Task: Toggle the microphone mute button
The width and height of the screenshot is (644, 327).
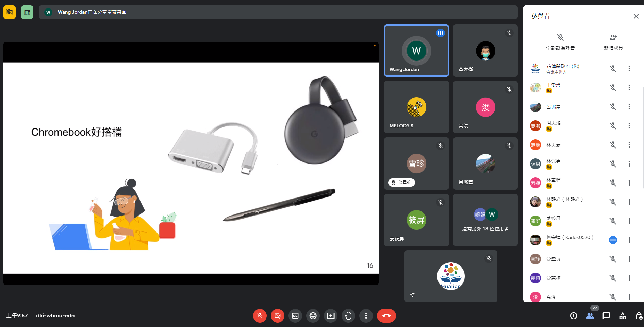Action: (x=260, y=316)
